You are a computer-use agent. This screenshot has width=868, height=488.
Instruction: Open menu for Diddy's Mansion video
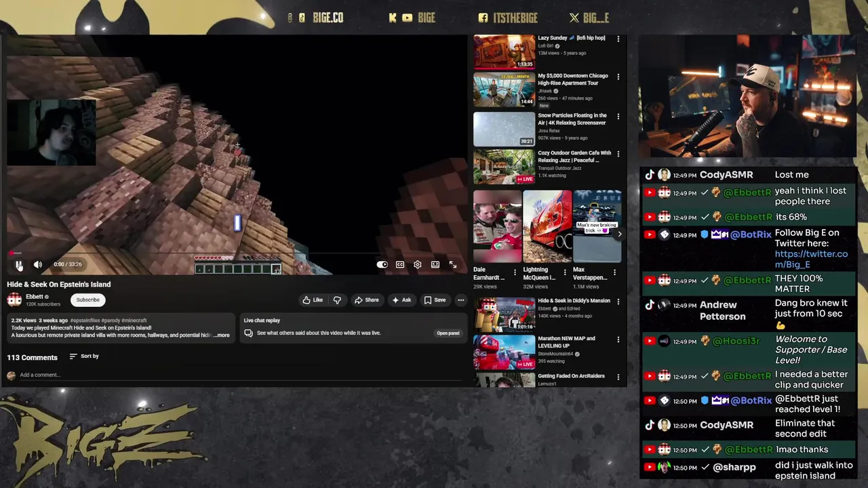click(618, 302)
